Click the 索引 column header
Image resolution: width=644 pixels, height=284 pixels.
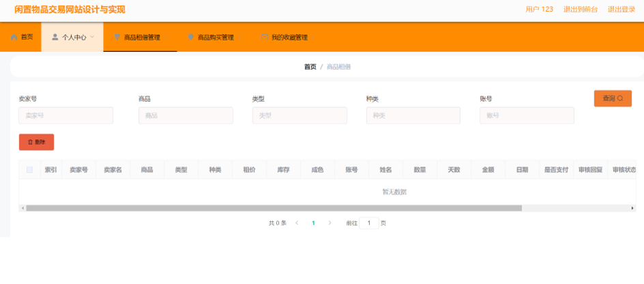51,170
